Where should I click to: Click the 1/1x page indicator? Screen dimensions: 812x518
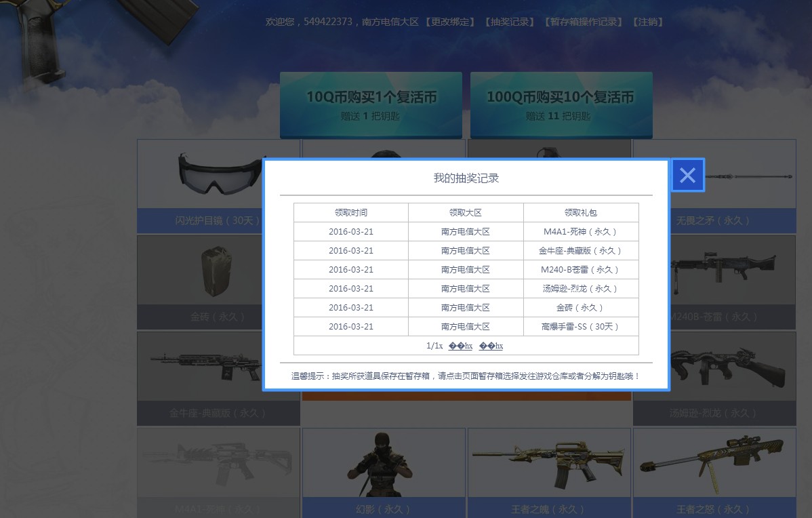click(434, 346)
